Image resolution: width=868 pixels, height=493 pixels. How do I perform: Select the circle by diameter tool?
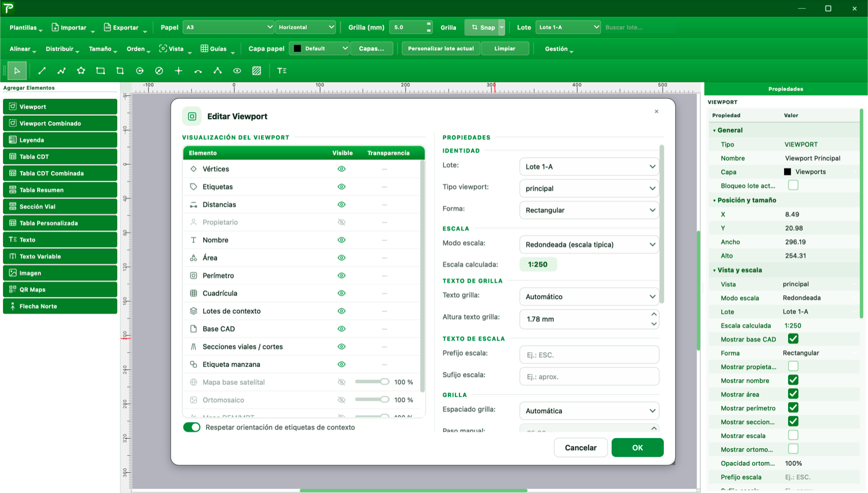[159, 71]
